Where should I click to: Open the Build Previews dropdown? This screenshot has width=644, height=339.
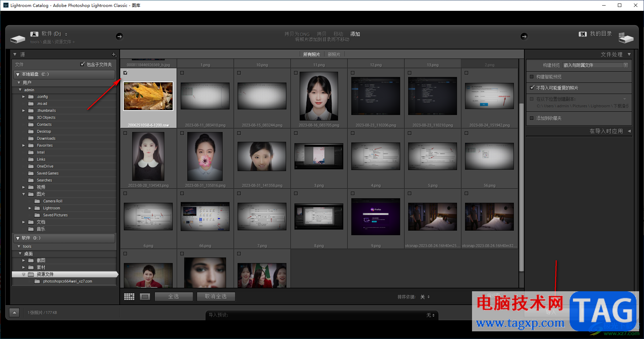tap(595, 65)
